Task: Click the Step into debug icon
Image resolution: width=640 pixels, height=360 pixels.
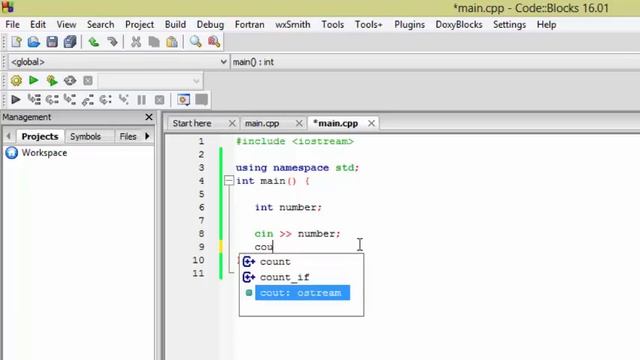Action: 70,100
